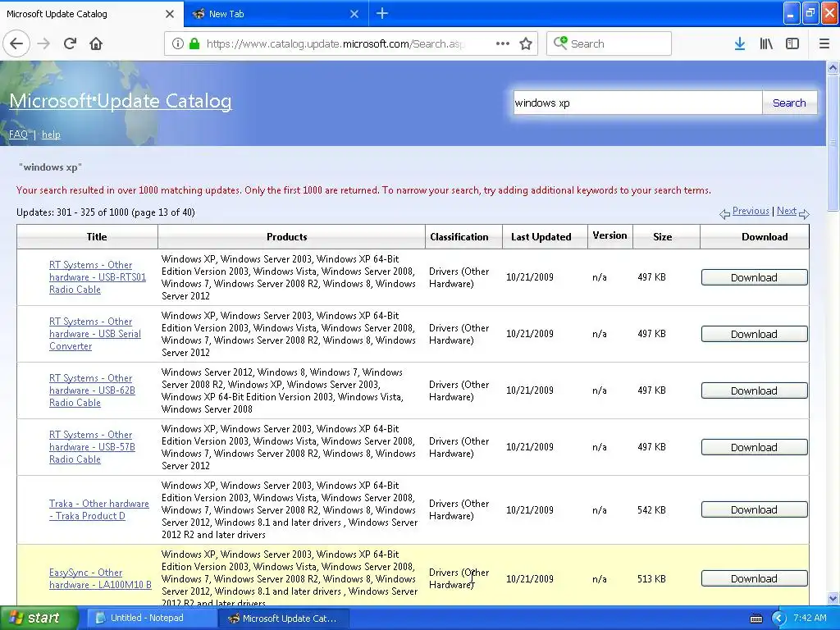This screenshot has width=840, height=630.
Task: Click the green padlock security icon
Action: [x=194, y=44]
